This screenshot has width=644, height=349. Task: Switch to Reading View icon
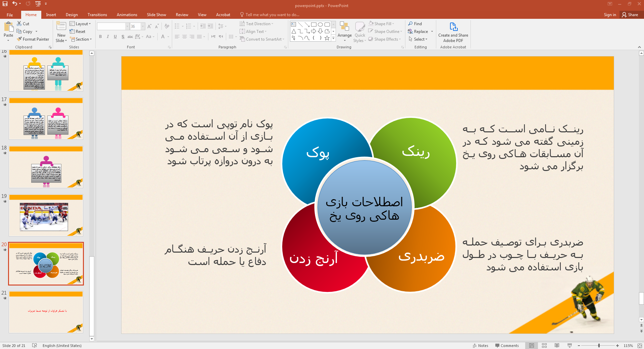[x=557, y=345]
